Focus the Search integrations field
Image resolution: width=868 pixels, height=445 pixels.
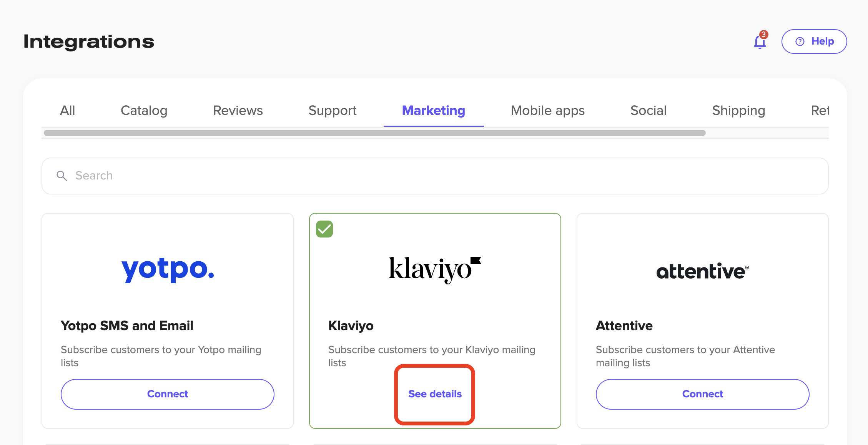(x=435, y=176)
